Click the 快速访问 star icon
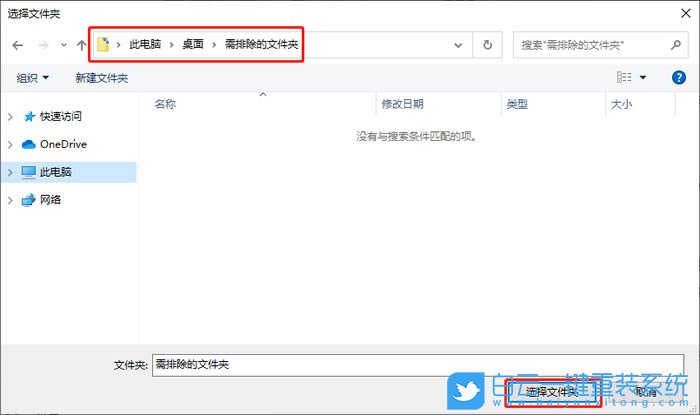 (x=29, y=116)
